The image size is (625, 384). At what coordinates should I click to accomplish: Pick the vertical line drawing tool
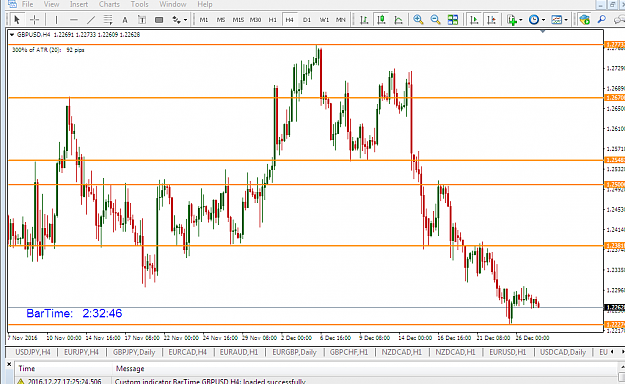click(x=56, y=20)
